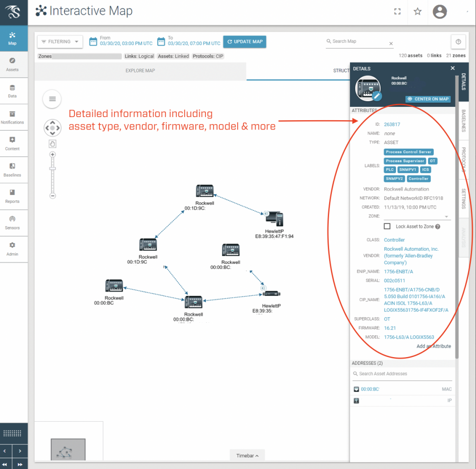The image size is (476, 469).
Task: Click the Links: Logical filter chip
Action: 139,56
